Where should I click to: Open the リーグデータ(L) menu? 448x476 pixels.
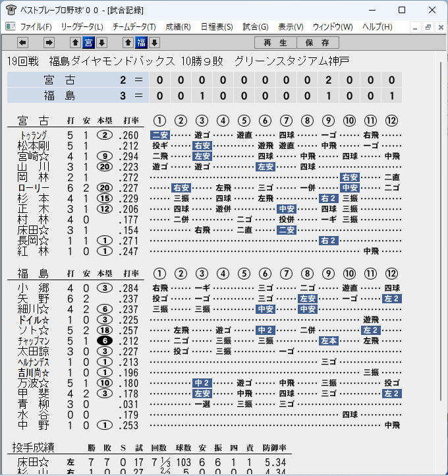[x=82, y=27]
